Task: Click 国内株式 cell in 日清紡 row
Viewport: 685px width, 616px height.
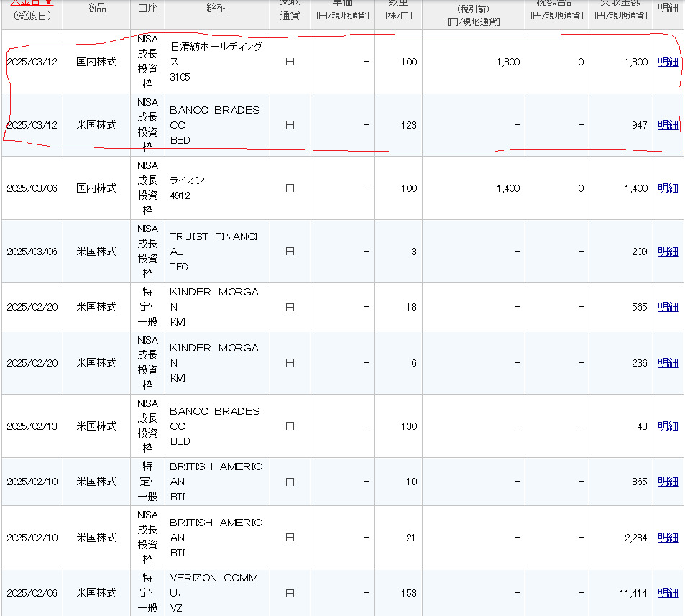Action: [96, 62]
